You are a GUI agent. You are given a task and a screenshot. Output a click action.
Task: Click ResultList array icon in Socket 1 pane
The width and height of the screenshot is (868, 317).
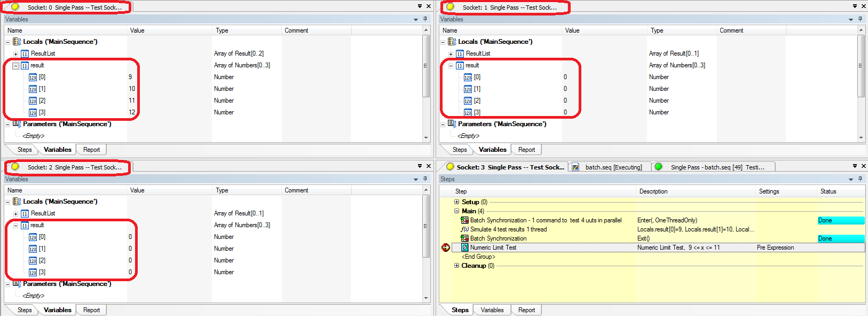point(460,54)
